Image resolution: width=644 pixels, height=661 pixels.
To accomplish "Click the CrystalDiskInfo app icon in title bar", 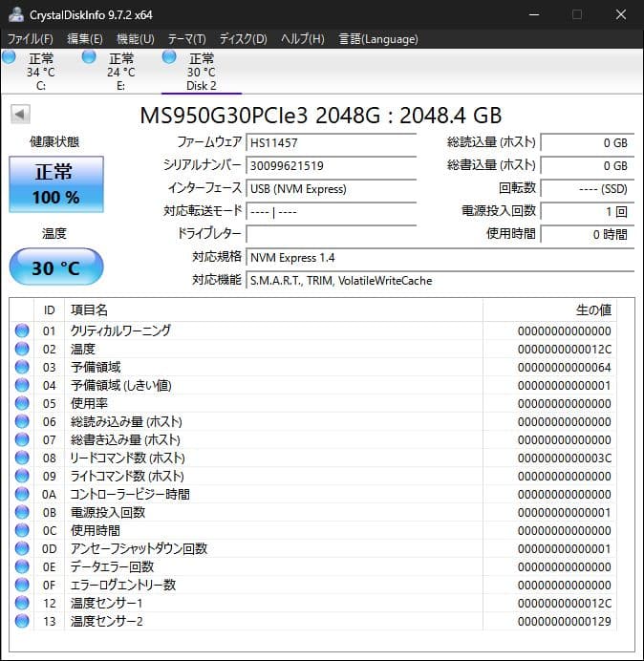I will (16, 14).
